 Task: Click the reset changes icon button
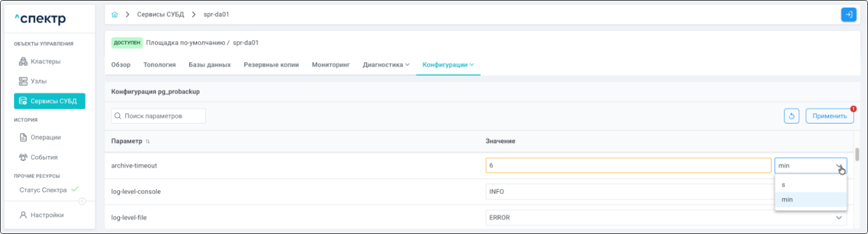pyautogui.click(x=791, y=116)
